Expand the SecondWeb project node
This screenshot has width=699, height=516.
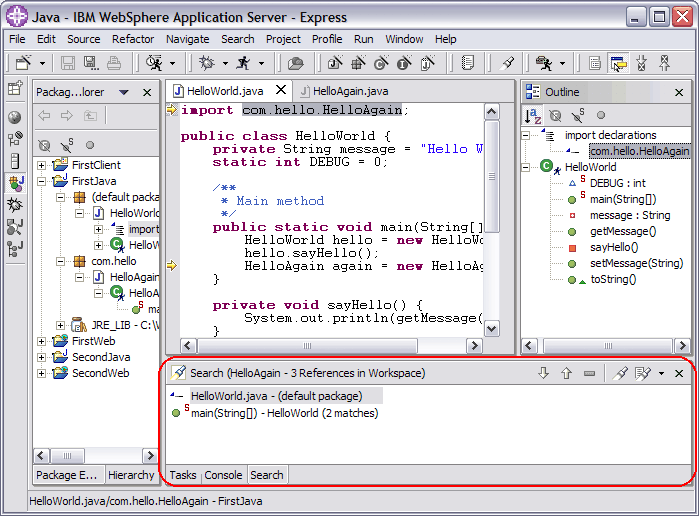[41, 373]
